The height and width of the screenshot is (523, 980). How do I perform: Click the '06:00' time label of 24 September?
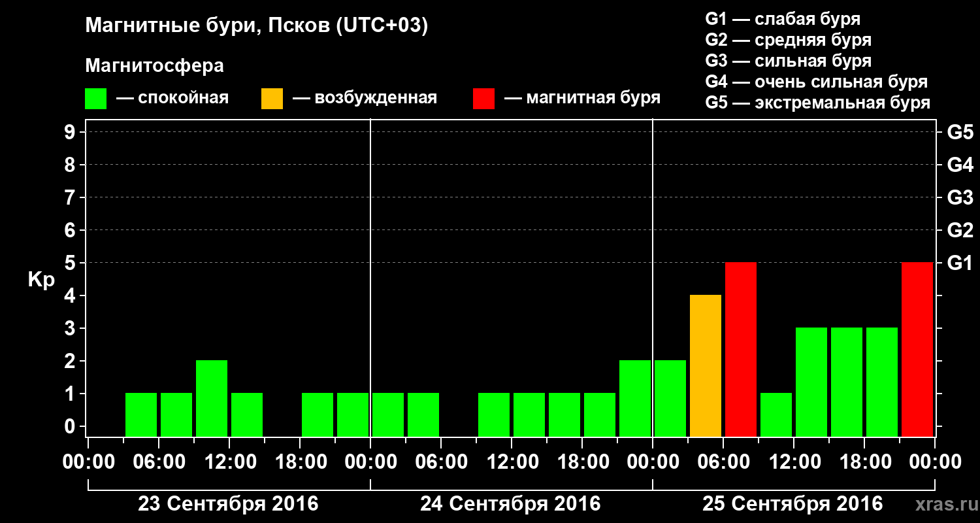(441, 462)
